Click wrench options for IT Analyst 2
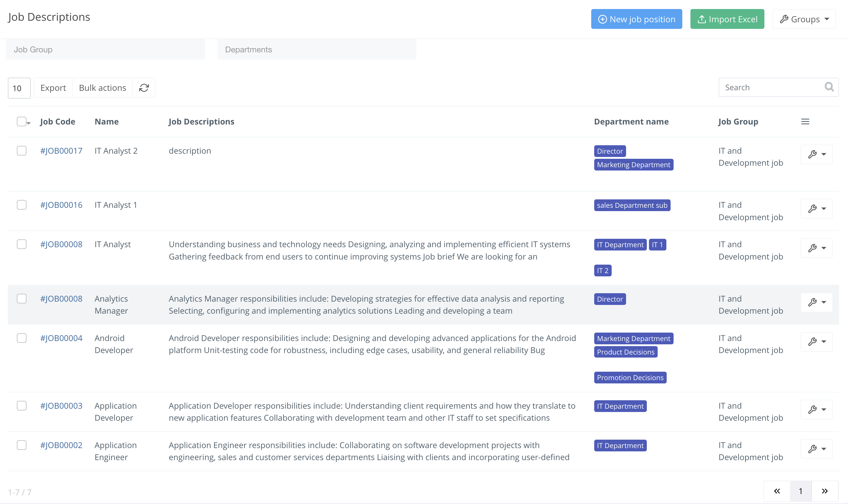This screenshot has height=504, width=848. pos(816,155)
